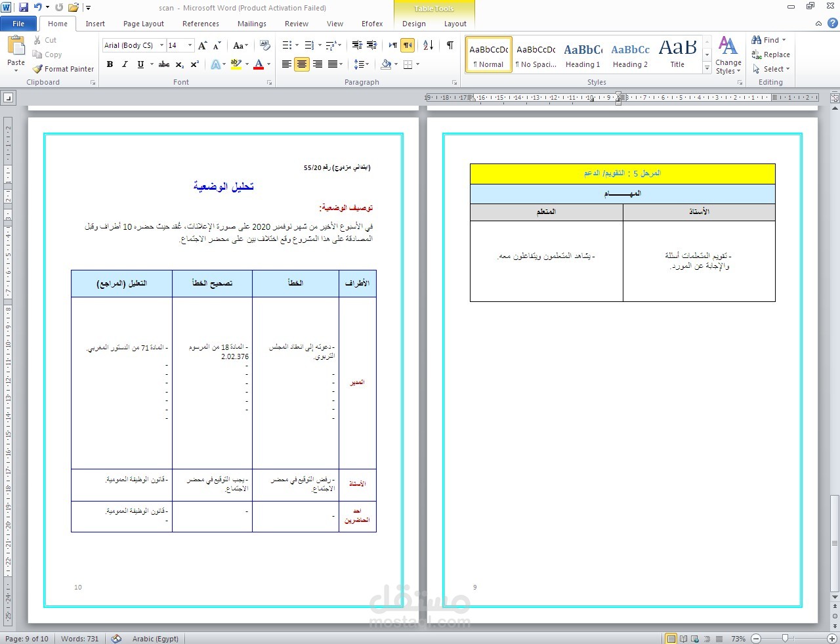The image size is (840, 644).
Task: Toggle Show/Hide paragraph marks
Action: click(x=450, y=45)
